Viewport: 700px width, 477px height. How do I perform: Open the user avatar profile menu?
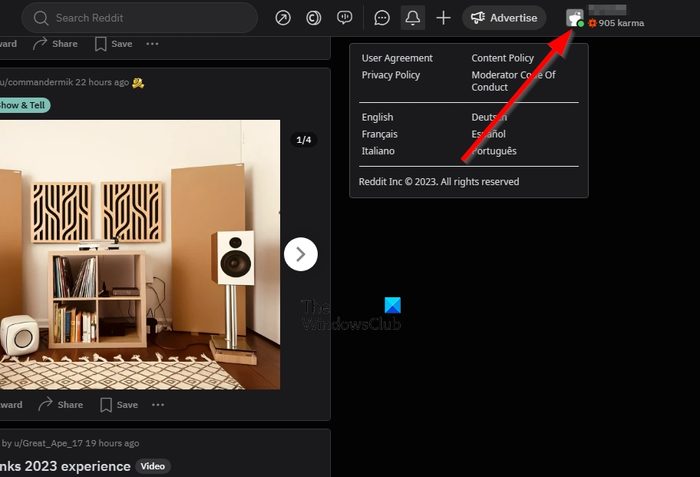pyautogui.click(x=575, y=18)
